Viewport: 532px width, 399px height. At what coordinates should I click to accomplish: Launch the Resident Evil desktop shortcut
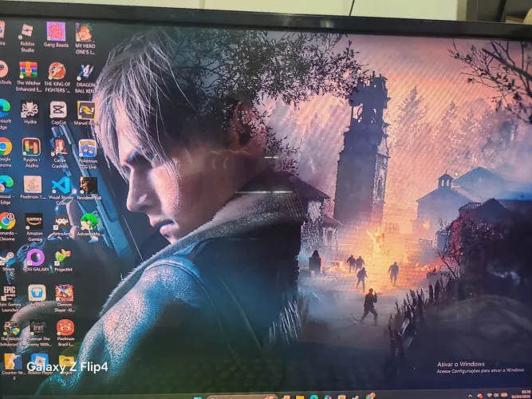89,188
